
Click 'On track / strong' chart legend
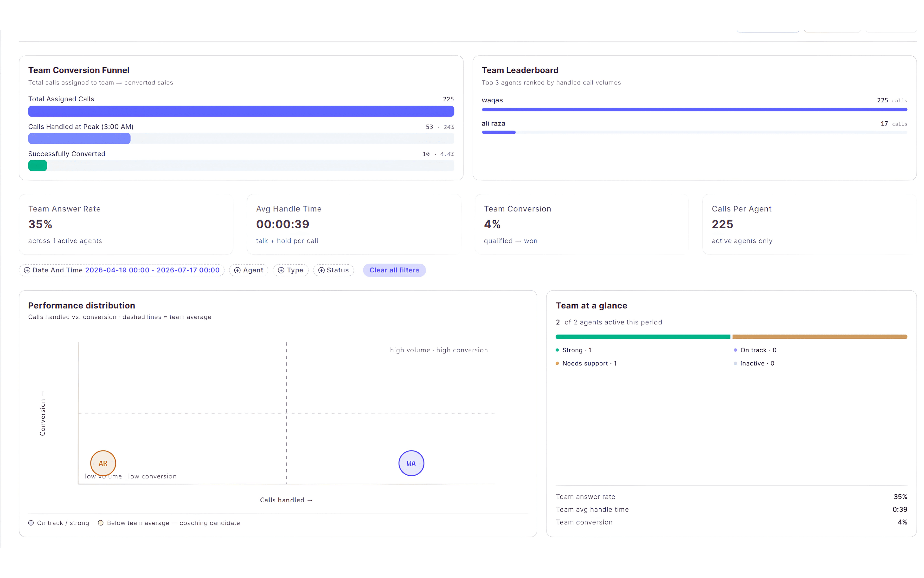59,523
